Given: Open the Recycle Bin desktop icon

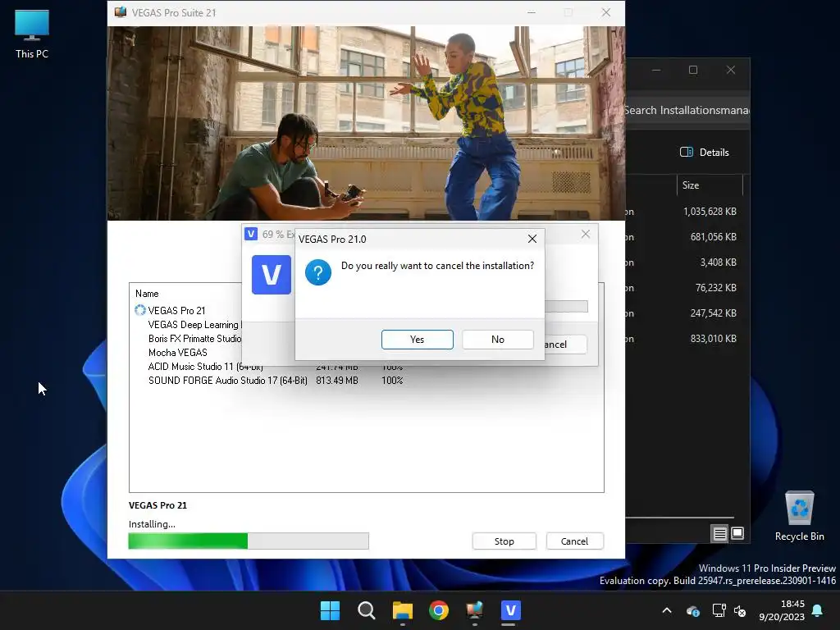Looking at the screenshot, I should coord(799,516).
